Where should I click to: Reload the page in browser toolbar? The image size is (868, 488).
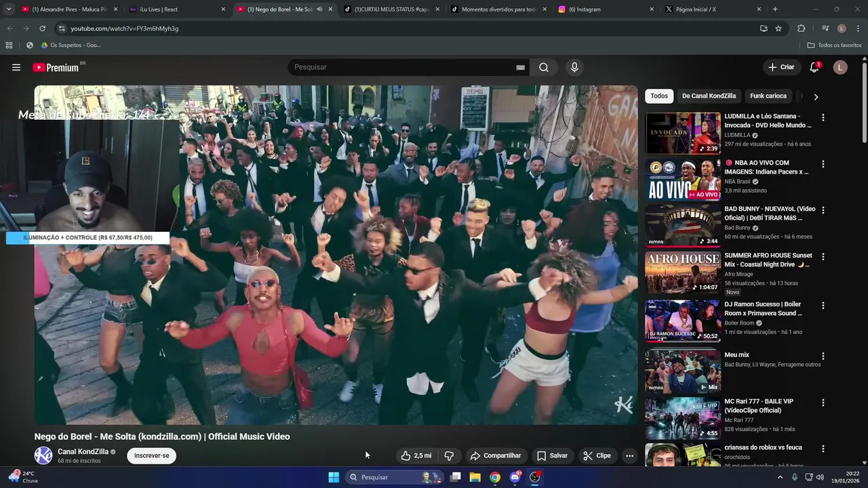point(42,28)
